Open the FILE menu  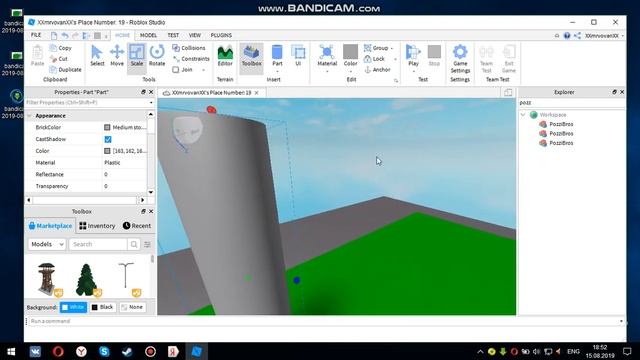click(36, 35)
